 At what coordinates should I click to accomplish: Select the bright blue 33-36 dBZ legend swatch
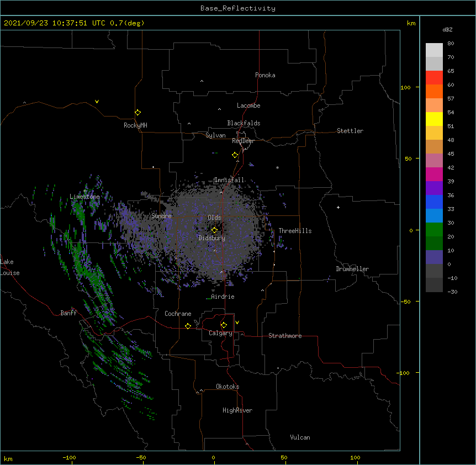(434, 202)
